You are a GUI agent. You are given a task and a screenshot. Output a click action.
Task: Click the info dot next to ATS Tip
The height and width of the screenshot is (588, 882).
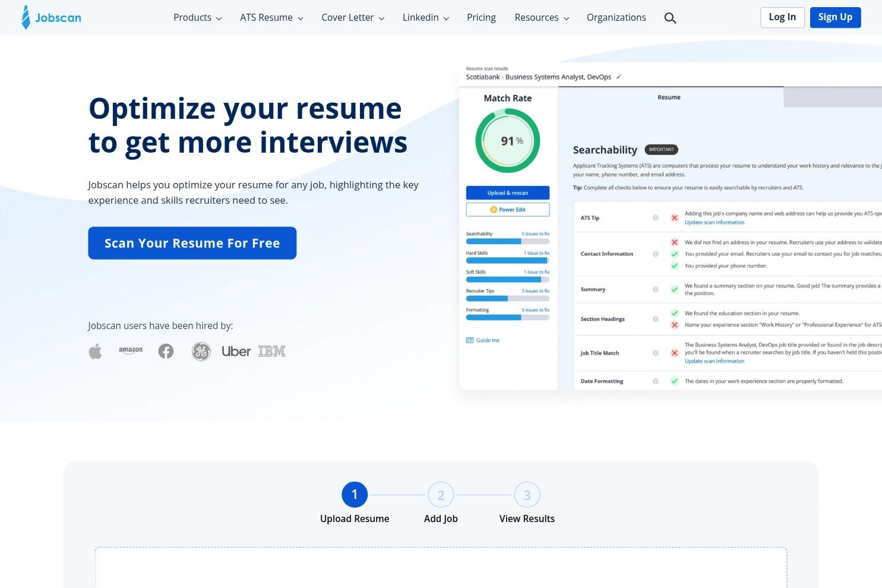coord(656,218)
